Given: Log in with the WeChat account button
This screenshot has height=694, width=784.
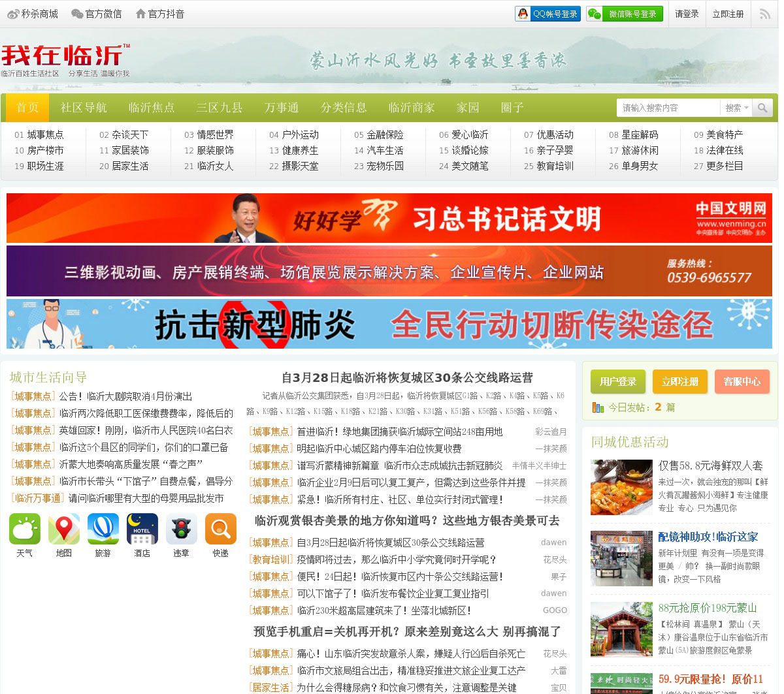Looking at the screenshot, I should [x=625, y=14].
